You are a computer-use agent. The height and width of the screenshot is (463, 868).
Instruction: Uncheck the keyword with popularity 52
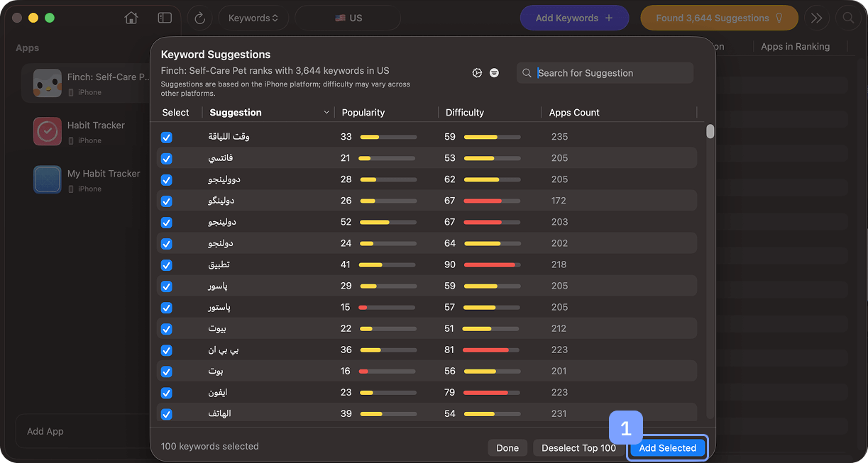pyautogui.click(x=167, y=223)
